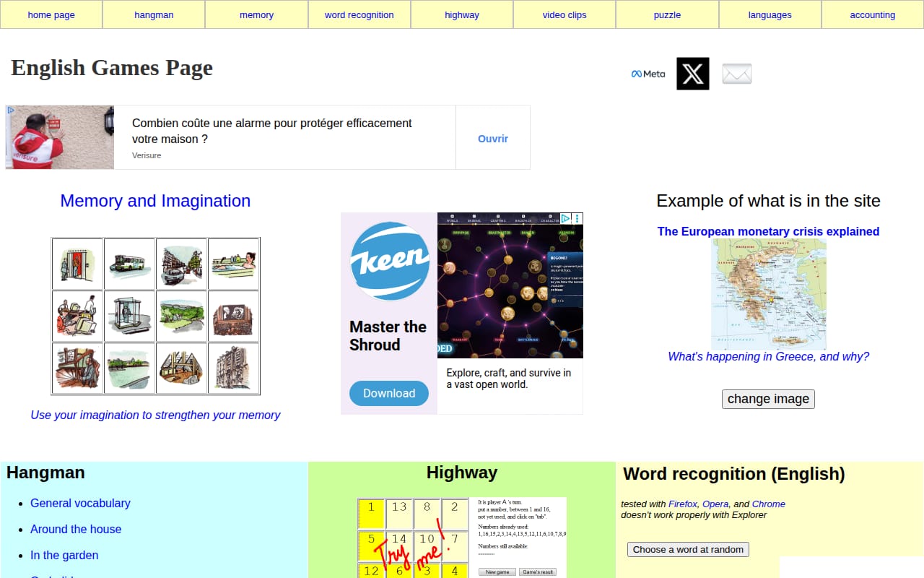Open the word recognition menu item
The width and height of the screenshot is (924, 578).
tap(359, 14)
